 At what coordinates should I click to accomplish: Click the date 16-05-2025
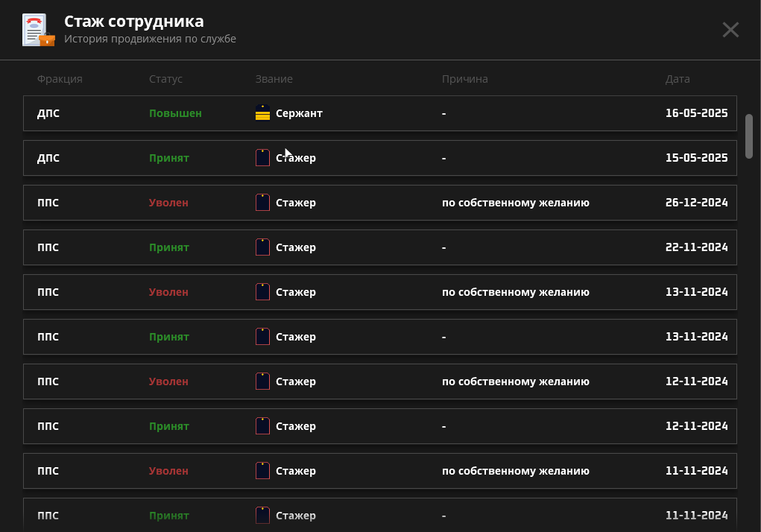696,113
